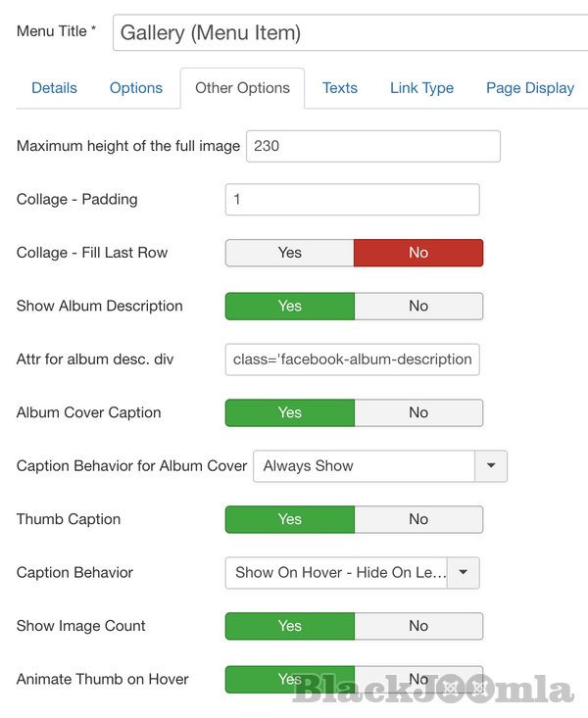Click the Always Show dropdown arrow
The height and width of the screenshot is (718, 588).
pos(491,466)
